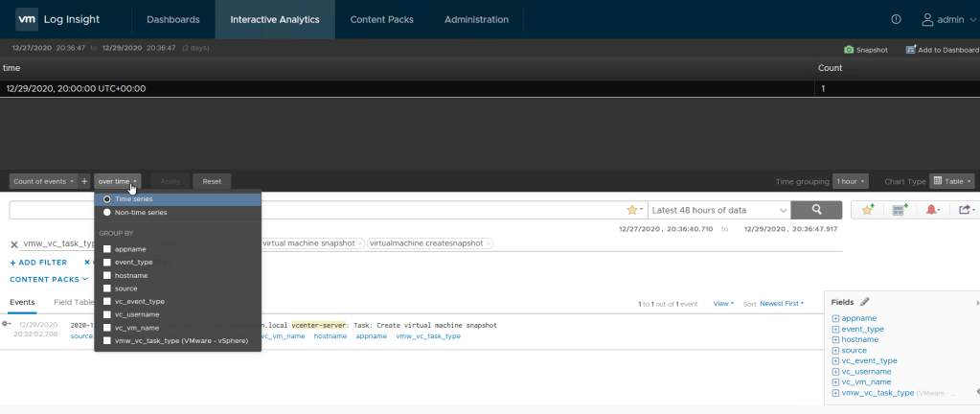Add current query to favorites star
This screenshot has height=414, width=980.
(867, 210)
